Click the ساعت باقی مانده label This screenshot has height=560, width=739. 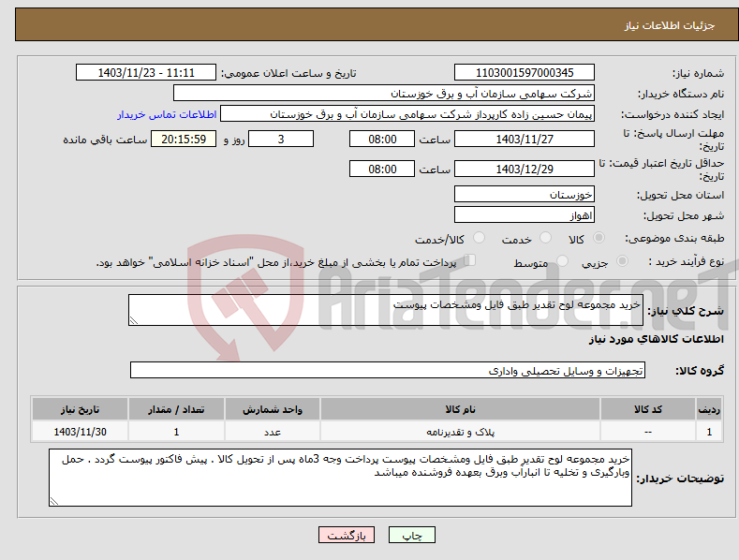point(105,140)
